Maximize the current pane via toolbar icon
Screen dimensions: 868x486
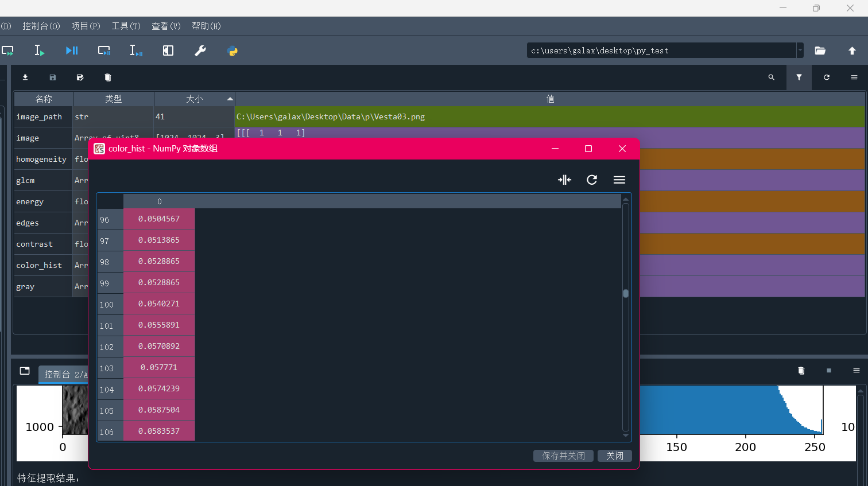168,50
